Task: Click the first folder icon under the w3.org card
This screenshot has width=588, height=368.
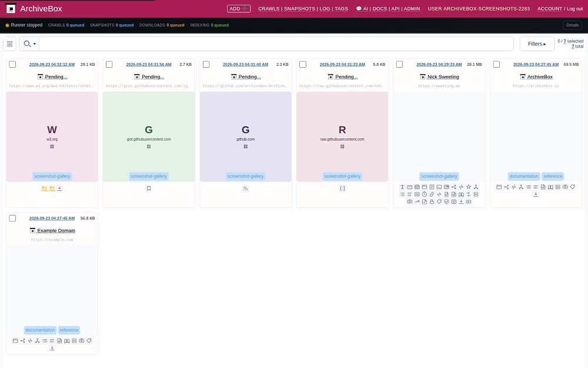Action: pos(44,188)
